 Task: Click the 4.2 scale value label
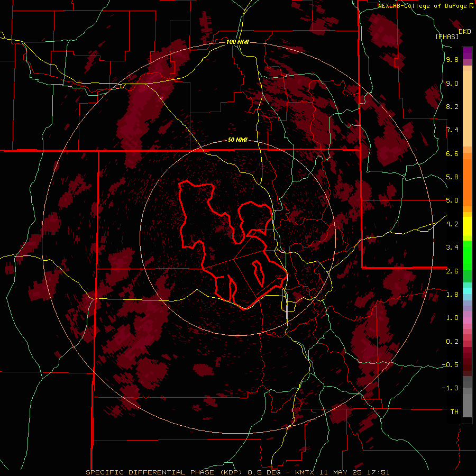pos(452,224)
